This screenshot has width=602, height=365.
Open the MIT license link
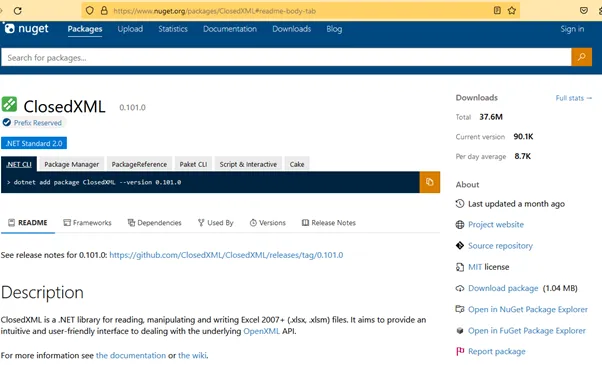[475, 267]
